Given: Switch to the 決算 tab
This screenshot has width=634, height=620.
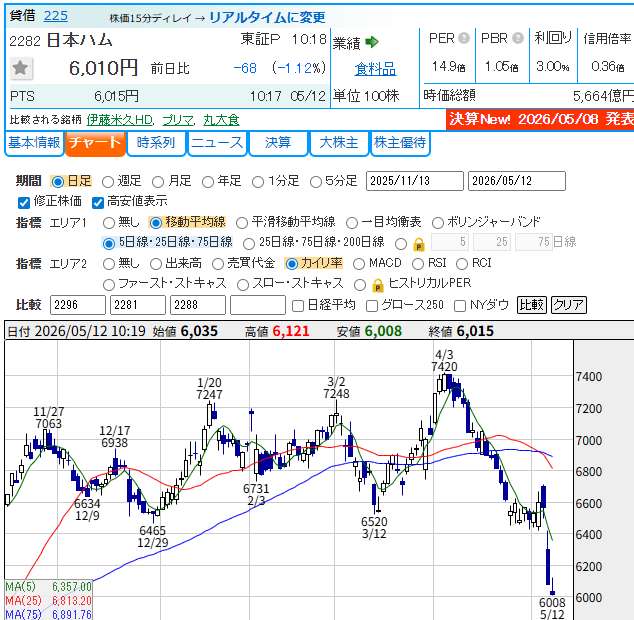Looking at the screenshot, I should [x=278, y=143].
